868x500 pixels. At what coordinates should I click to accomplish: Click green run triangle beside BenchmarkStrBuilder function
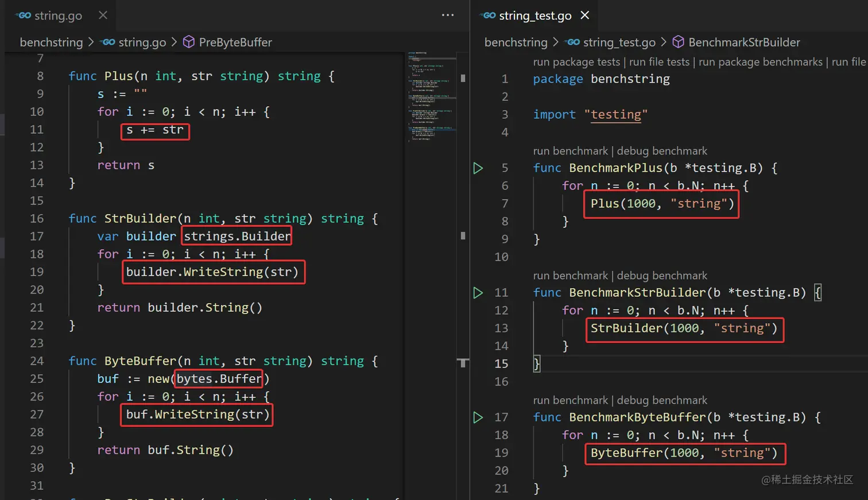pos(478,293)
